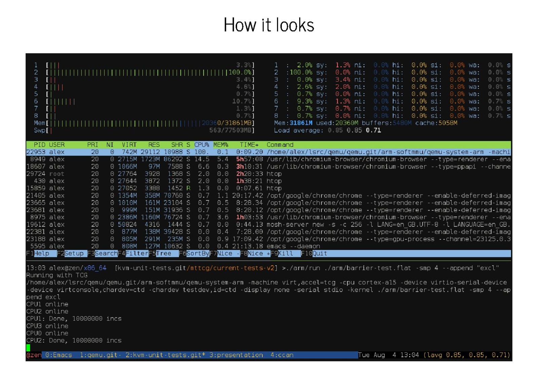Switch to tmux window 3:presentation
The image size is (538, 392).
pos(236,355)
